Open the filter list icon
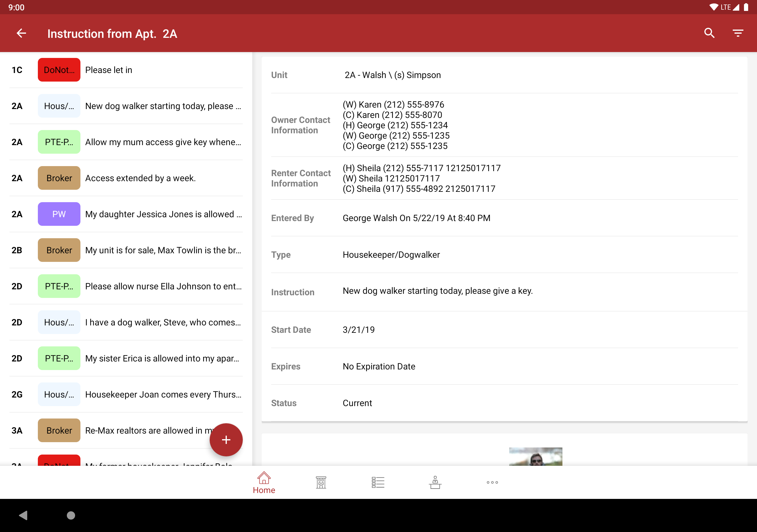Image resolution: width=757 pixels, height=532 pixels. 737,33
